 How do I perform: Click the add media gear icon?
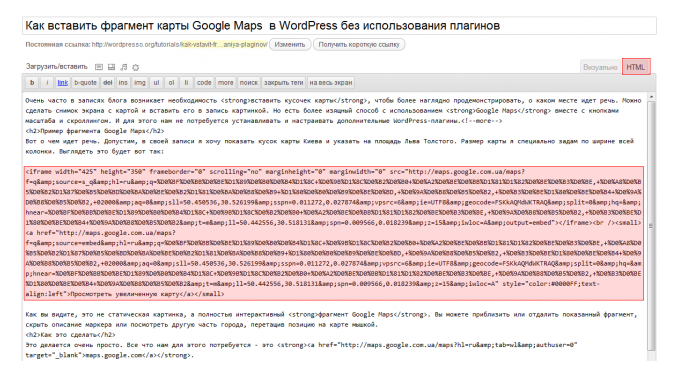[136, 67]
